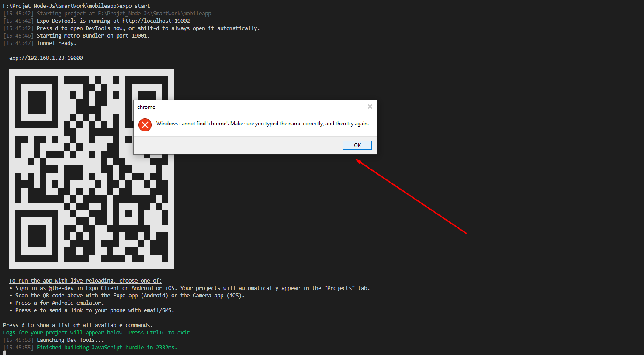644x355 pixels.
Task: Click 'To run the app with live reloading' heading
Action: coord(86,280)
